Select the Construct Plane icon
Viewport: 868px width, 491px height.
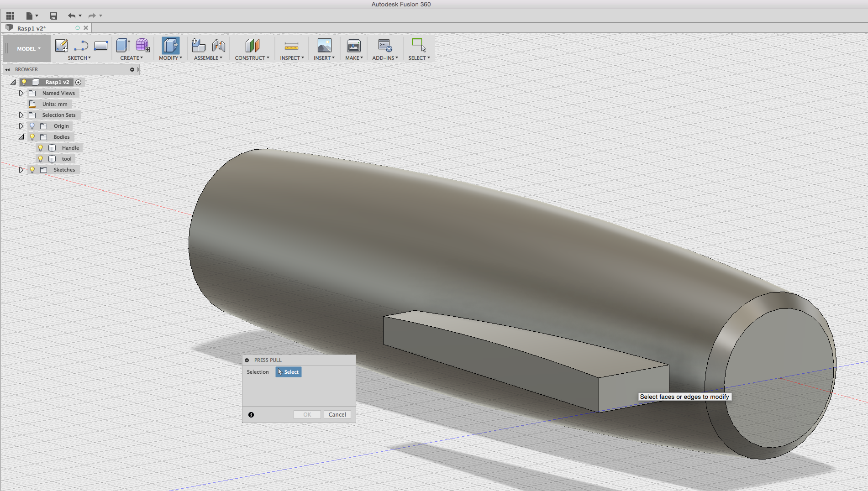(252, 46)
